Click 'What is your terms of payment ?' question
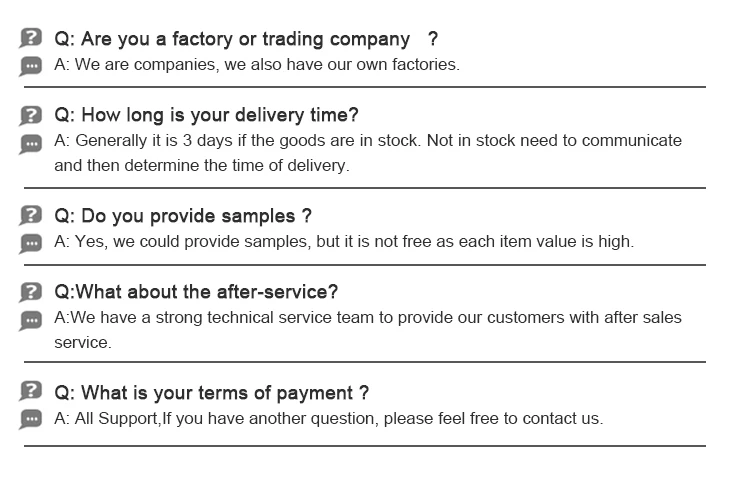The image size is (750, 478). 211,393
